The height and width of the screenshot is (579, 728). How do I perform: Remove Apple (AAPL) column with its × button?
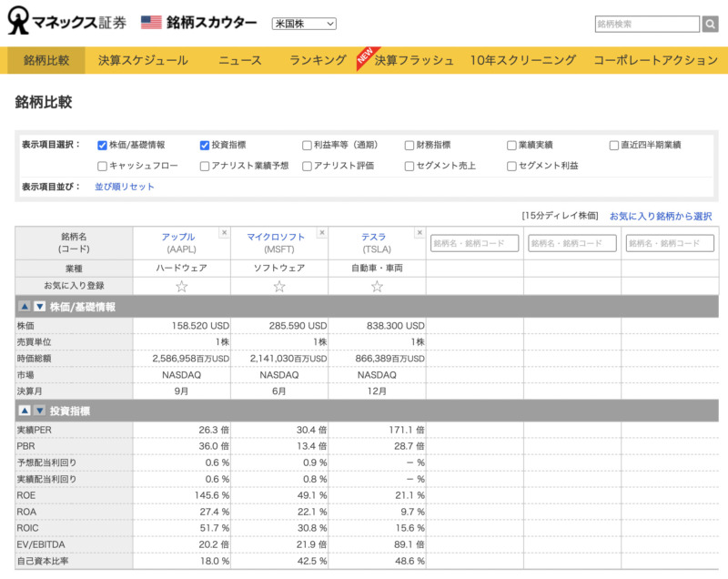tap(224, 232)
